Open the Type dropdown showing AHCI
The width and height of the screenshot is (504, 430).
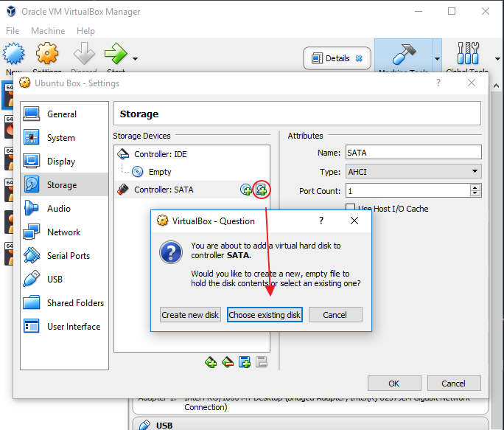tap(413, 172)
